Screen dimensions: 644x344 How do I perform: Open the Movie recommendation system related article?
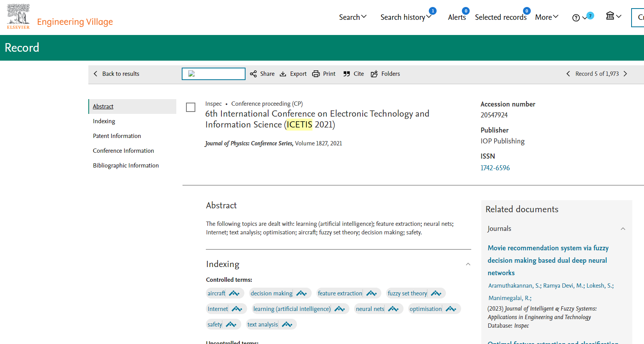coord(548,260)
